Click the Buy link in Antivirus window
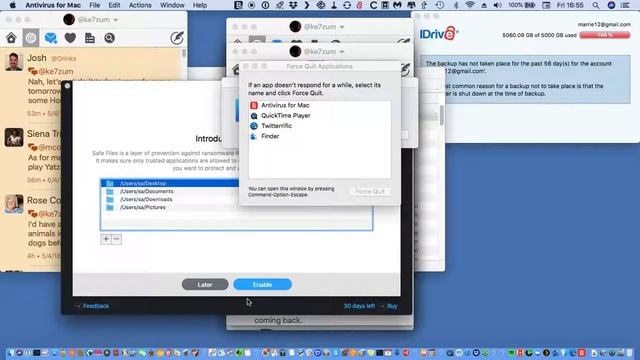 [x=392, y=306]
